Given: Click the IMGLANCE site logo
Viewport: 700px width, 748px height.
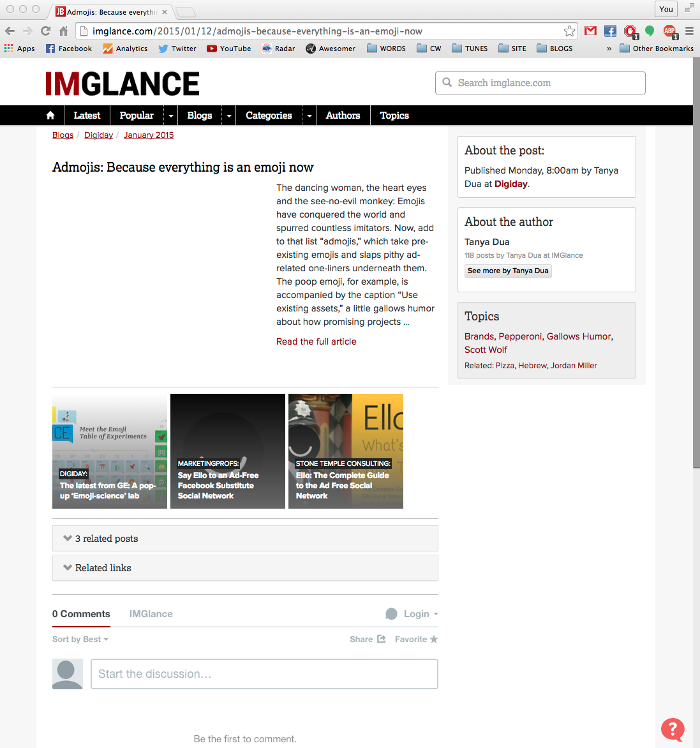Looking at the screenshot, I should [x=122, y=84].
